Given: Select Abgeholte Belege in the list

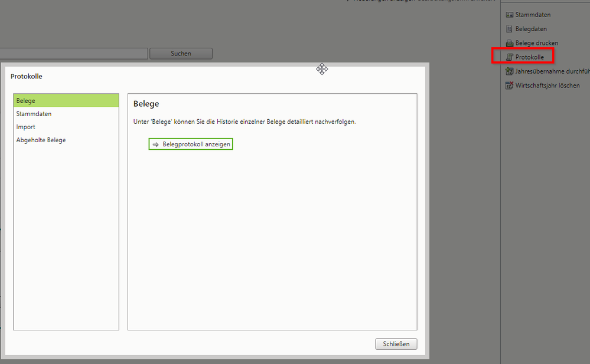Looking at the screenshot, I should [x=66, y=140].
